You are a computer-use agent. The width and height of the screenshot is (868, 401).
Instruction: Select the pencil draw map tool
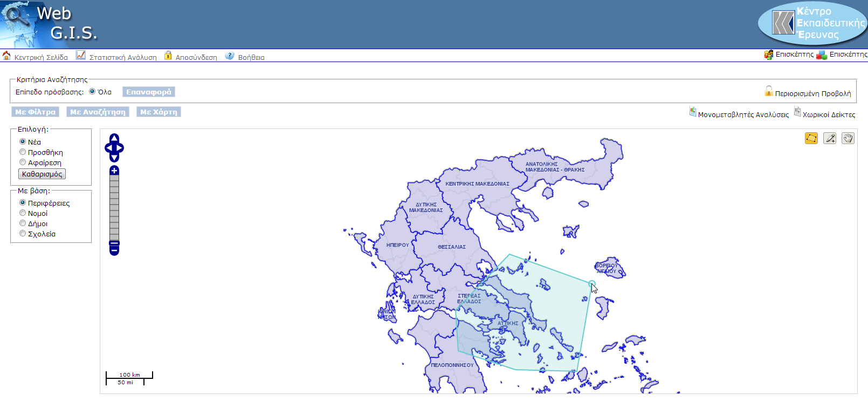point(830,138)
